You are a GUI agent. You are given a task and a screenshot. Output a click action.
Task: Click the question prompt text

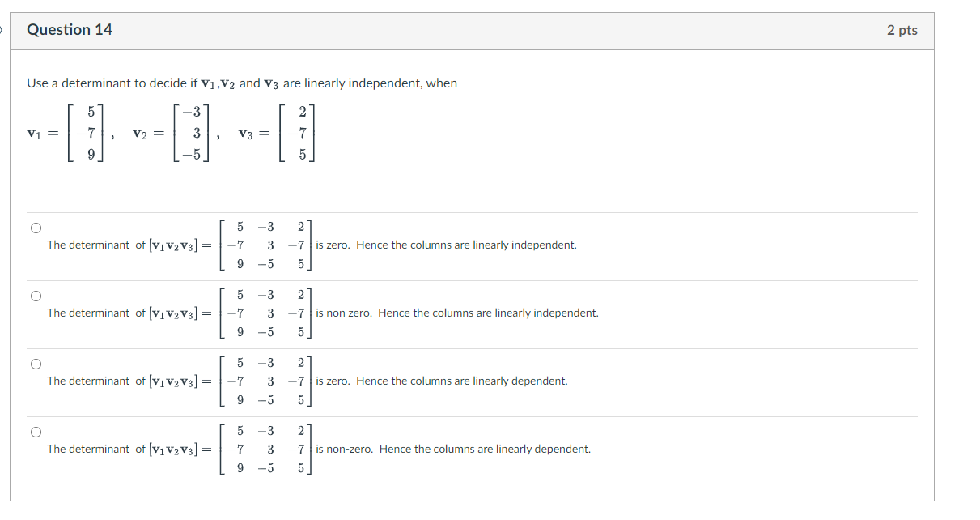(242, 83)
